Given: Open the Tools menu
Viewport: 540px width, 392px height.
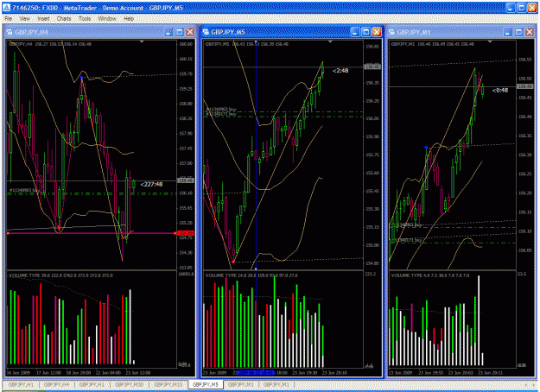Looking at the screenshot, I should coord(85,19).
